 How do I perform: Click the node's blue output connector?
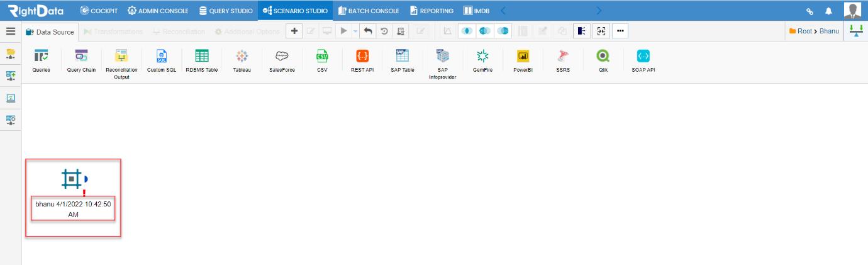point(86,179)
